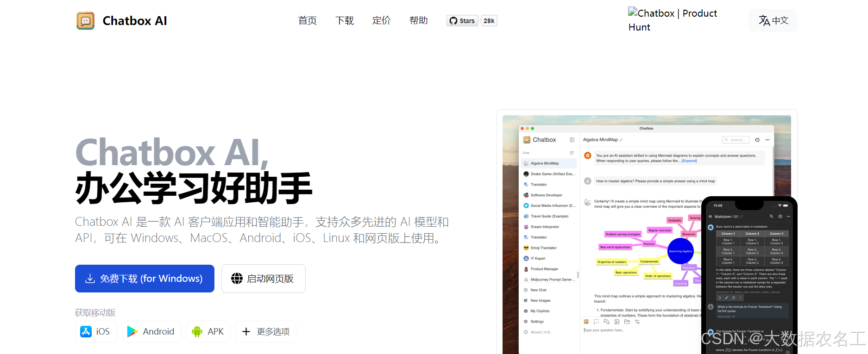Click the Markdown 101 title in phone preview
This screenshot has width=868, height=354.
(x=726, y=217)
